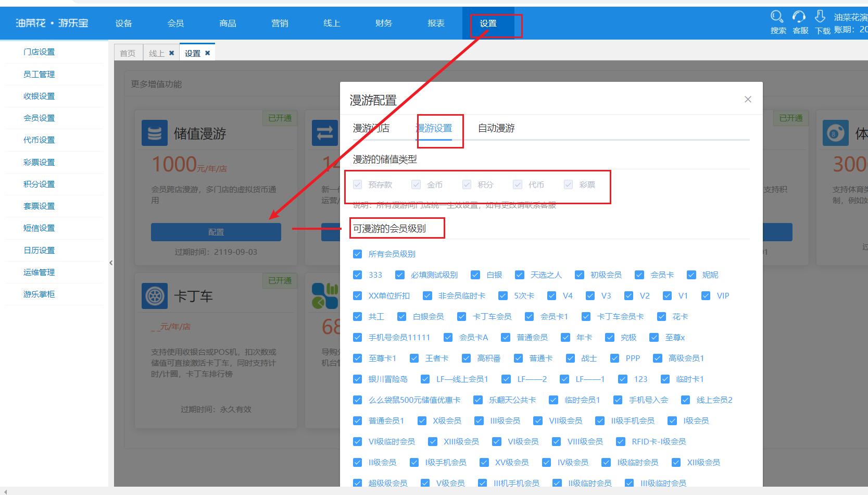Viewport: 868px width, 495px height.
Task: Uncheck the VIP member level
Action: tap(706, 296)
